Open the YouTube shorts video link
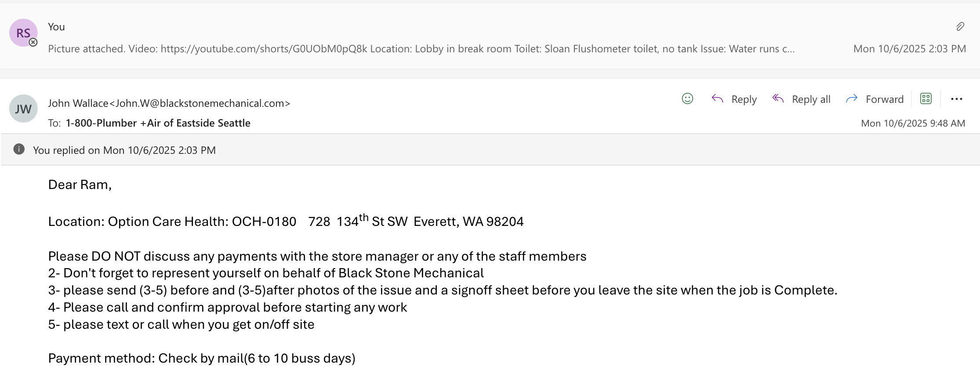 click(264, 49)
